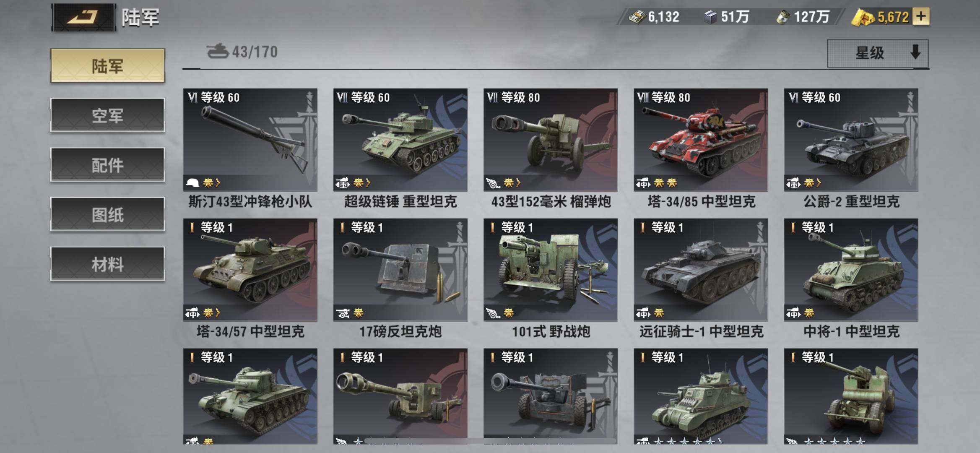Open the 43型152毫米 榴弹炮 unit card
The width and height of the screenshot is (980, 453).
tap(551, 149)
